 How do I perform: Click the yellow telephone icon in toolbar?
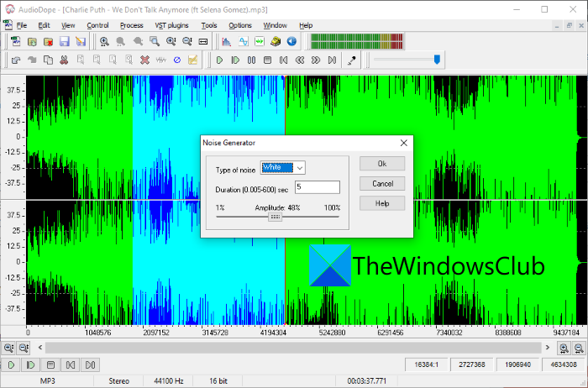(x=276, y=41)
